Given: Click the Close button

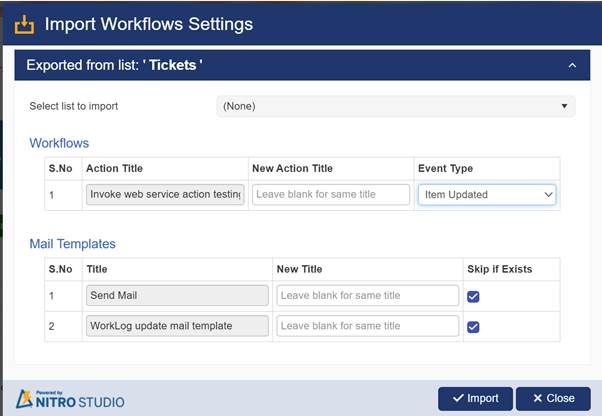Looking at the screenshot, I should coord(553,398).
